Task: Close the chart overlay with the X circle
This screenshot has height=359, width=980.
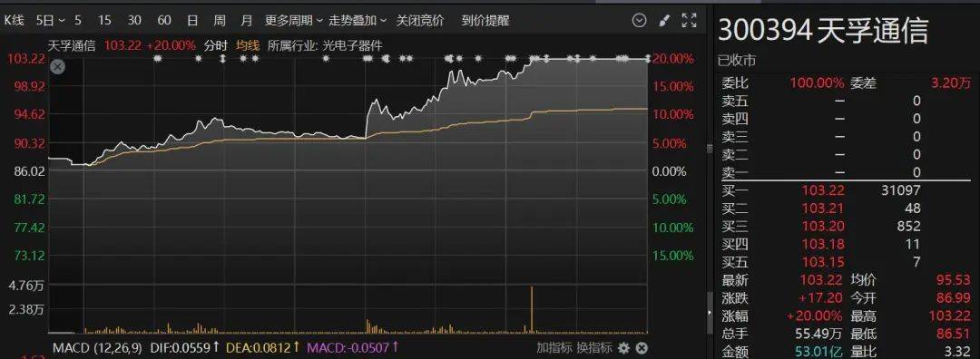Action: click(57, 67)
